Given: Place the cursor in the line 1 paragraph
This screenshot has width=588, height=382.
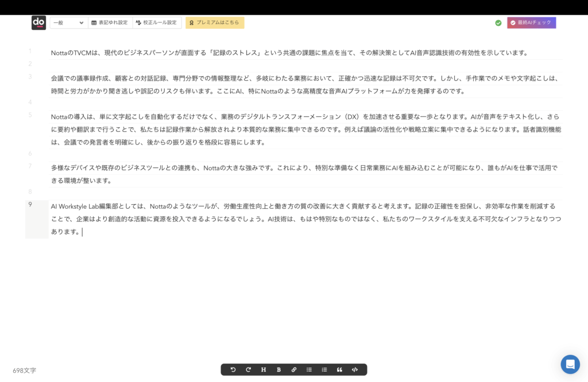Looking at the screenshot, I should pyautogui.click(x=287, y=53).
